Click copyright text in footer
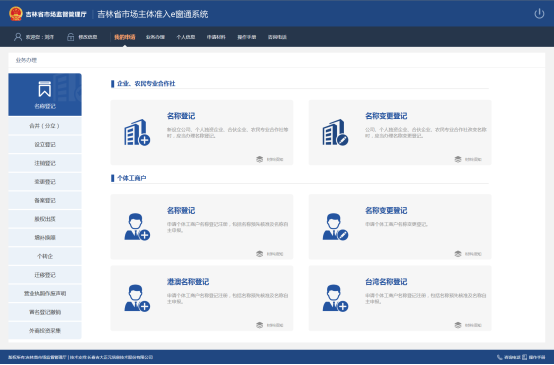This screenshot has width=554, height=365. tap(81, 357)
